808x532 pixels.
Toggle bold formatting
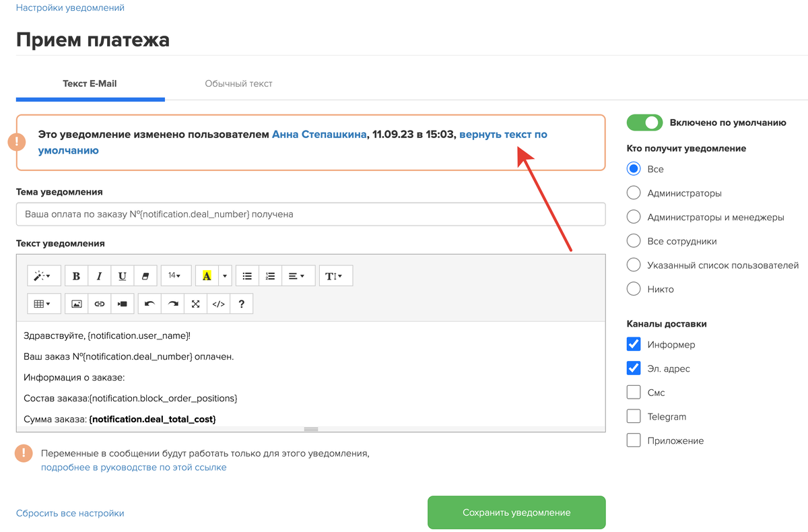76,275
